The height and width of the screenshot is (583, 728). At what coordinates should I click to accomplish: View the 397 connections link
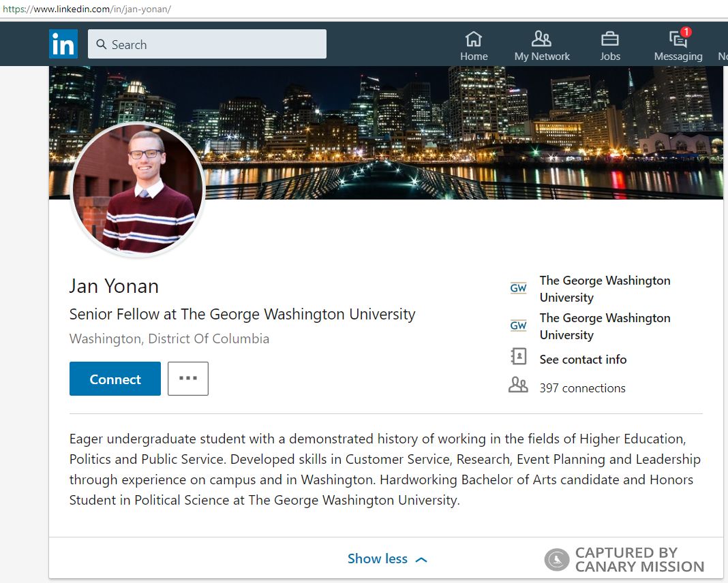[582, 388]
